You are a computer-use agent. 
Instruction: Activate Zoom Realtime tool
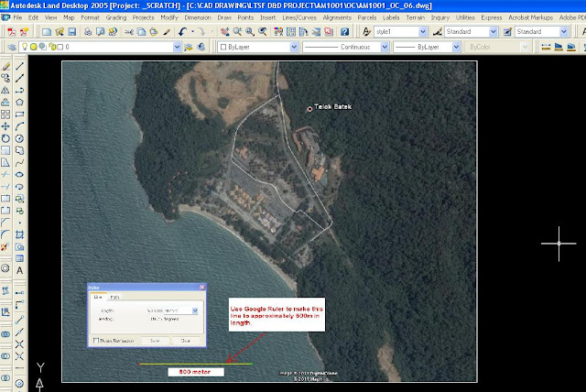(237, 32)
